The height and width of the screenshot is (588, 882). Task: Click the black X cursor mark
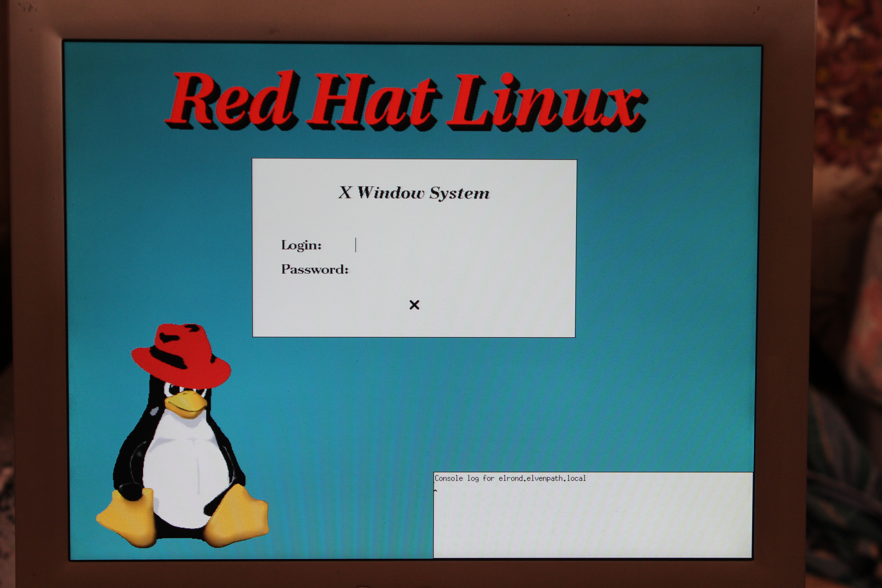414,305
